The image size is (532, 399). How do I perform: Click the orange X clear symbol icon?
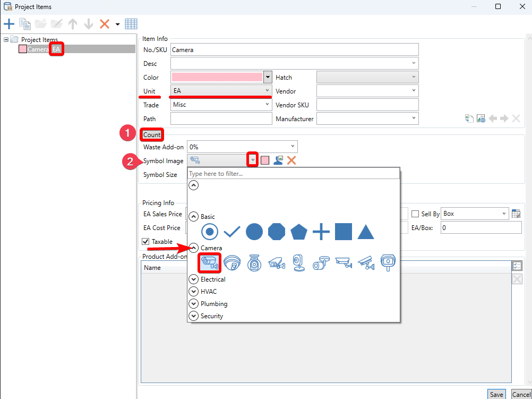point(291,160)
